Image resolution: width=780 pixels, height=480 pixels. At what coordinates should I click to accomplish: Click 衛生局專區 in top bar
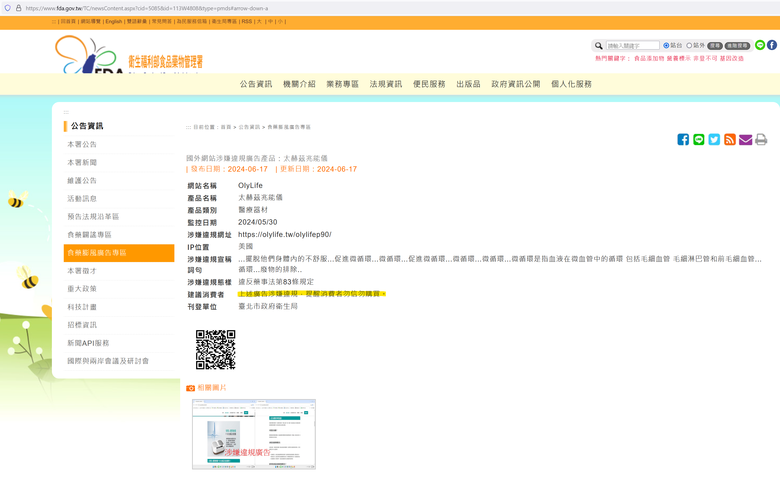tap(224, 21)
